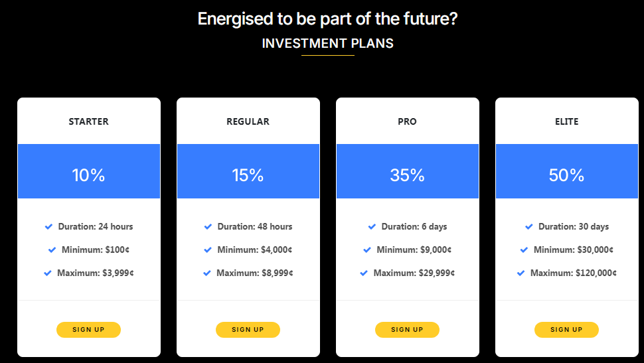Click the checkmark beside Maximum: $29,999
644x363 pixels.
pyautogui.click(x=364, y=273)
